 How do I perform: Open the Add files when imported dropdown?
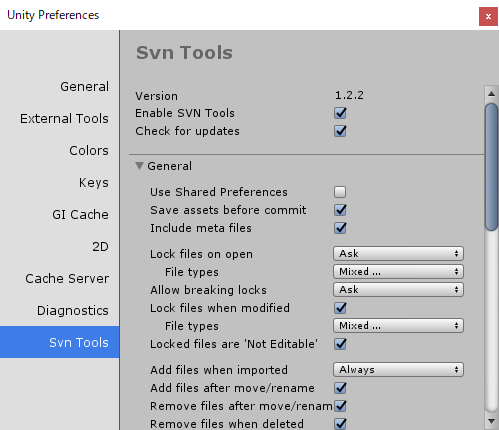click(398, 370)
